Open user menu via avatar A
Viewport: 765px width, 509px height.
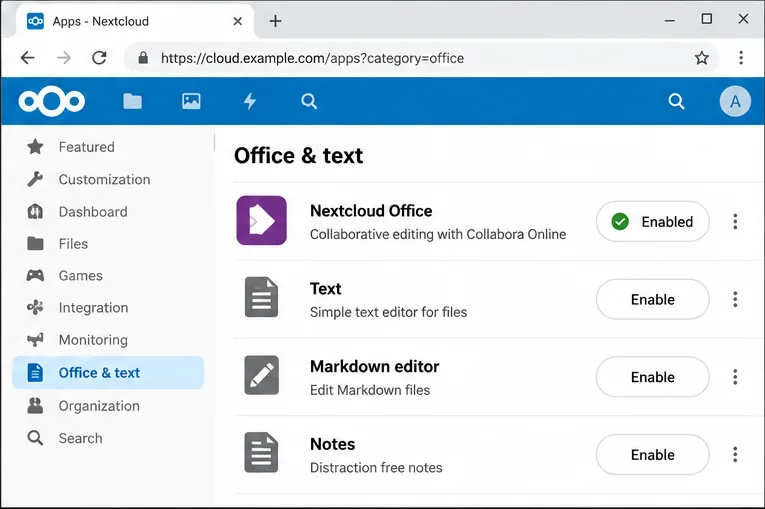tap(735, 102)
